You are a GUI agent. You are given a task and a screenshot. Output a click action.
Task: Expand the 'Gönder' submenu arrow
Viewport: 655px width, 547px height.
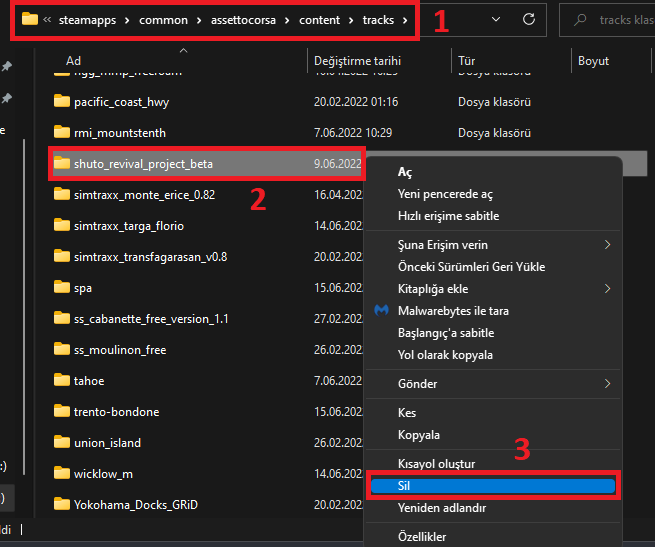point(607,384)
